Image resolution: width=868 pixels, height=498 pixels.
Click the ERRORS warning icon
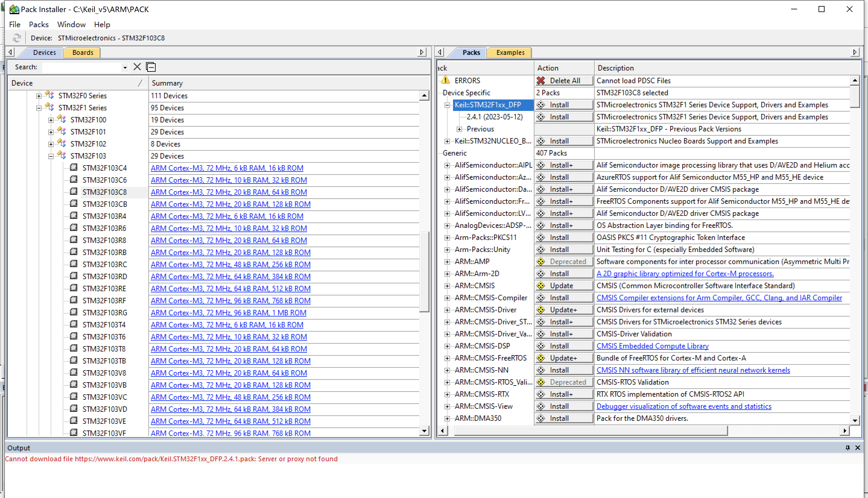(445, 80)
